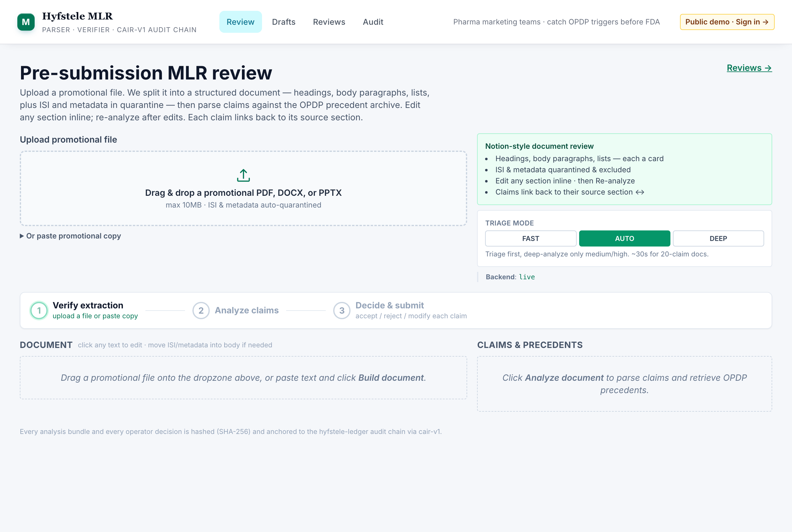Click the DOCUMENT empty placeholder box
The width and height of the screenshot is (792, 532).
[x=243, y=378]
